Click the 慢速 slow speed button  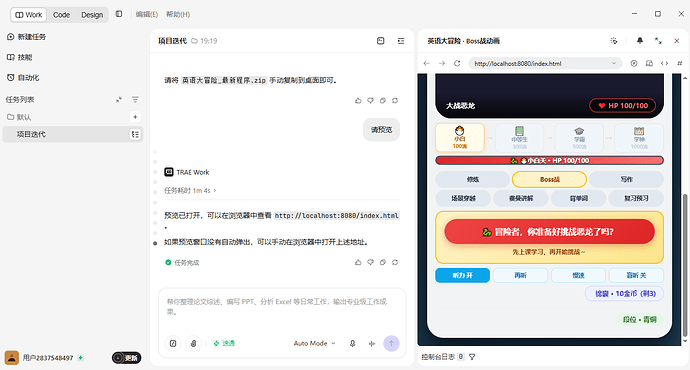579,275
